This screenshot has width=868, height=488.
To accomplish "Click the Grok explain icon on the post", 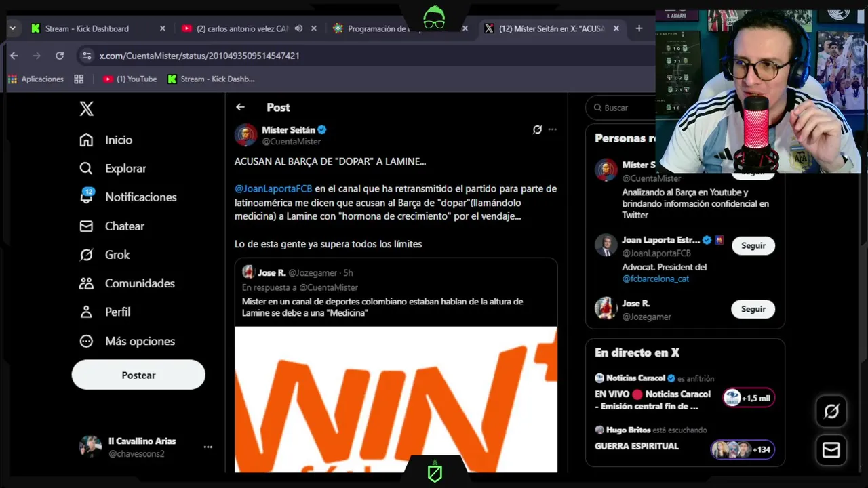I will 537,129.
